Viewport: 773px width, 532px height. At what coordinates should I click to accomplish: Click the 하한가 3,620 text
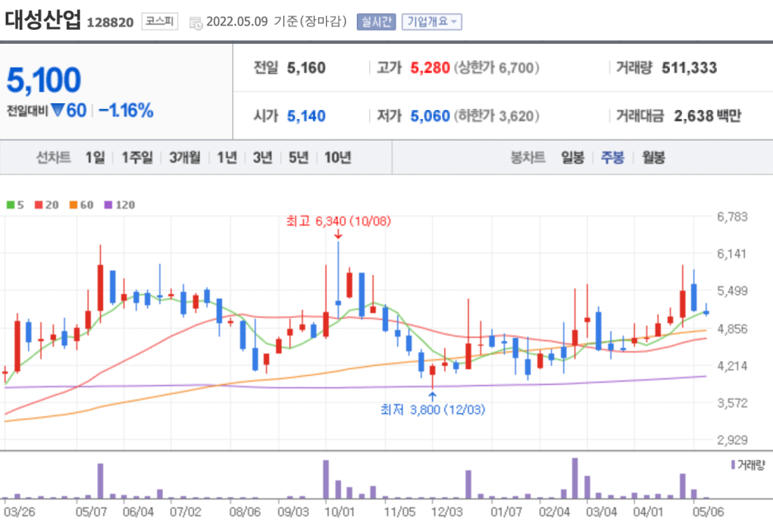(x=496, y=116)
